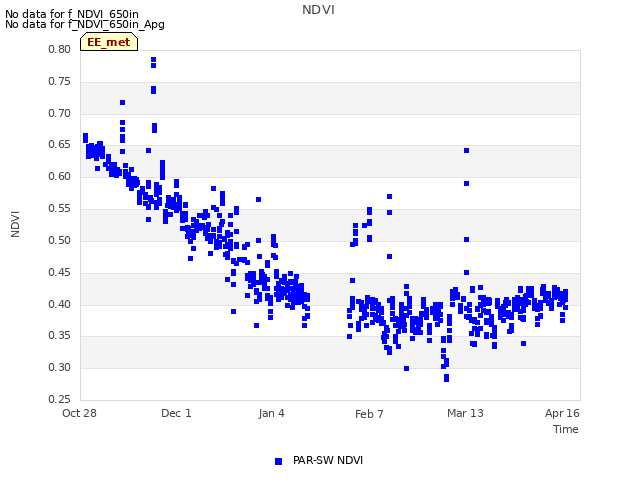
Task: Click the 0.80 y-axis tick label
Action: pos(60,49)
